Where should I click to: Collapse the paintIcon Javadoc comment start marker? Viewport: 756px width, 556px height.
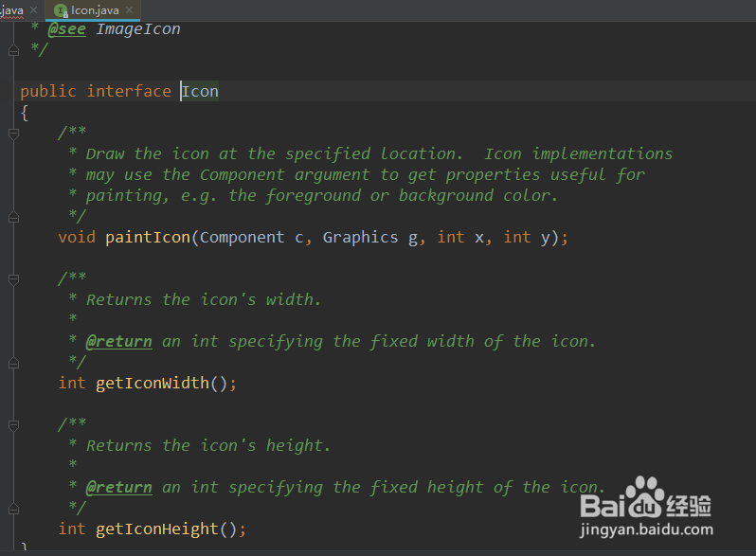[x=13, y=134]
